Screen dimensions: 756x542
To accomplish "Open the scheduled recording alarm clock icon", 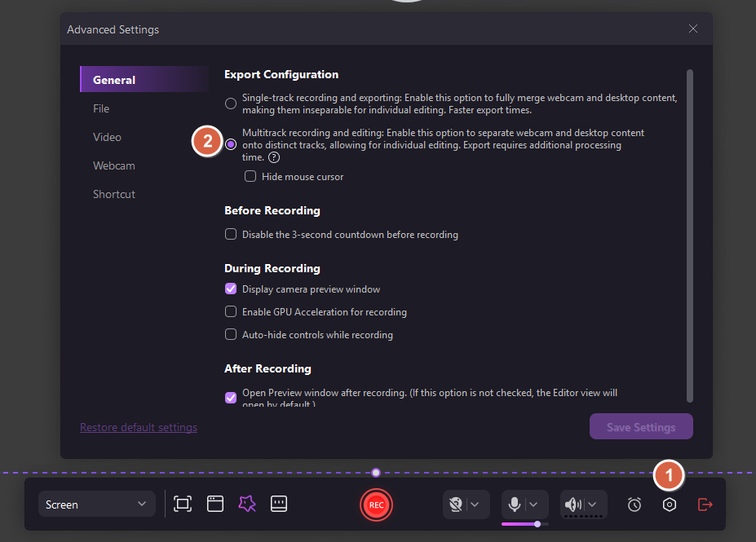I will pyautogui.click(x=634, y=505).
